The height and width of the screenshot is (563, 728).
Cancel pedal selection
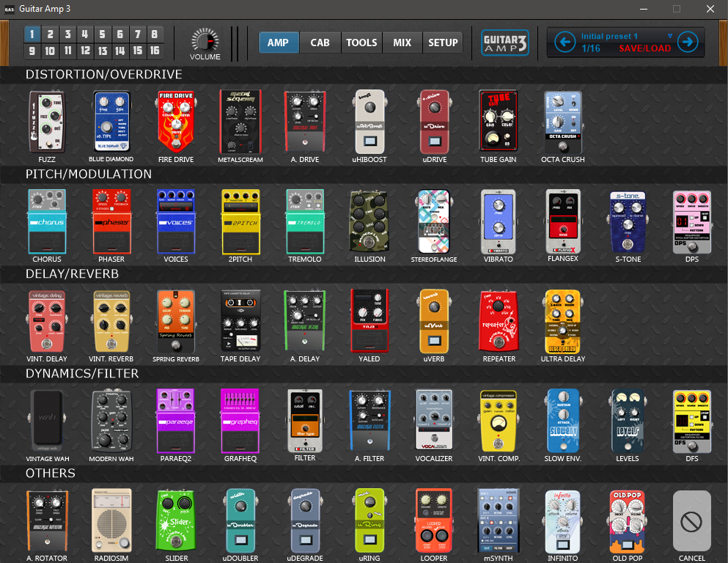[x=692, y=520]
